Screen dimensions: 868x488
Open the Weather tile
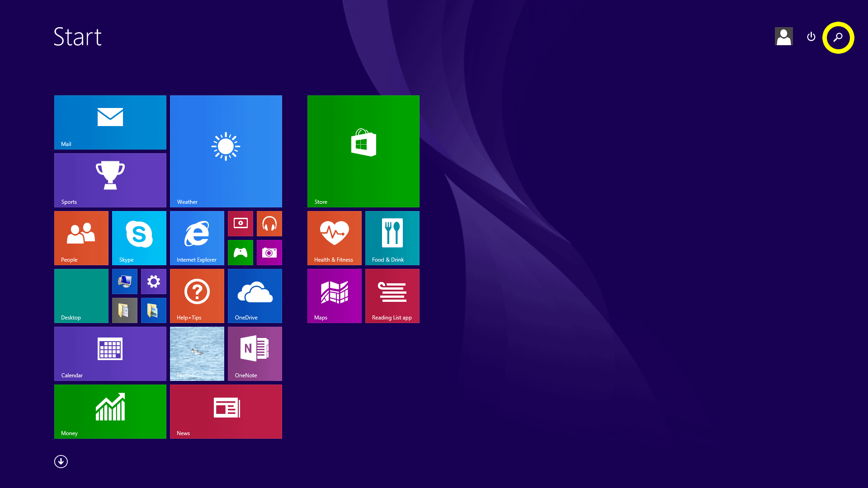click(x=226, y=151)
